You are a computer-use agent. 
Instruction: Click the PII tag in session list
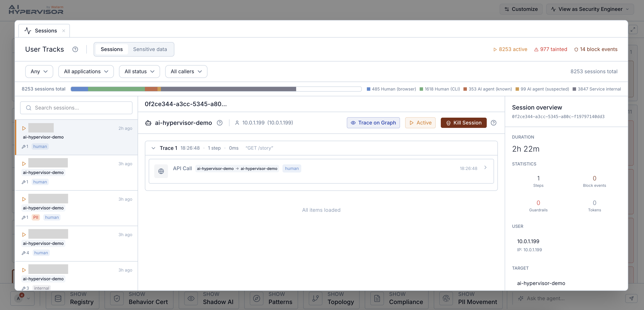(36, 217)
